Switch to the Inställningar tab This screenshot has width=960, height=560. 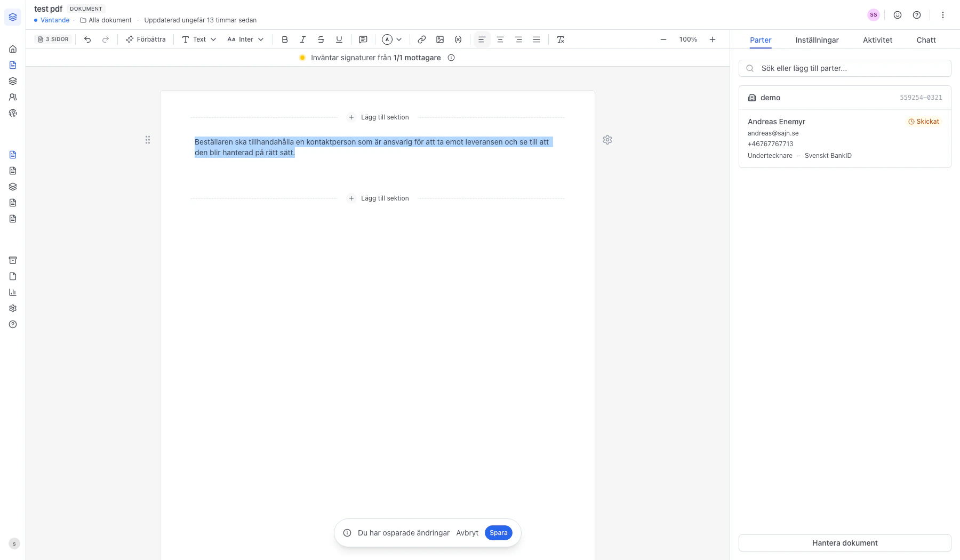click(x=817, y=40)
